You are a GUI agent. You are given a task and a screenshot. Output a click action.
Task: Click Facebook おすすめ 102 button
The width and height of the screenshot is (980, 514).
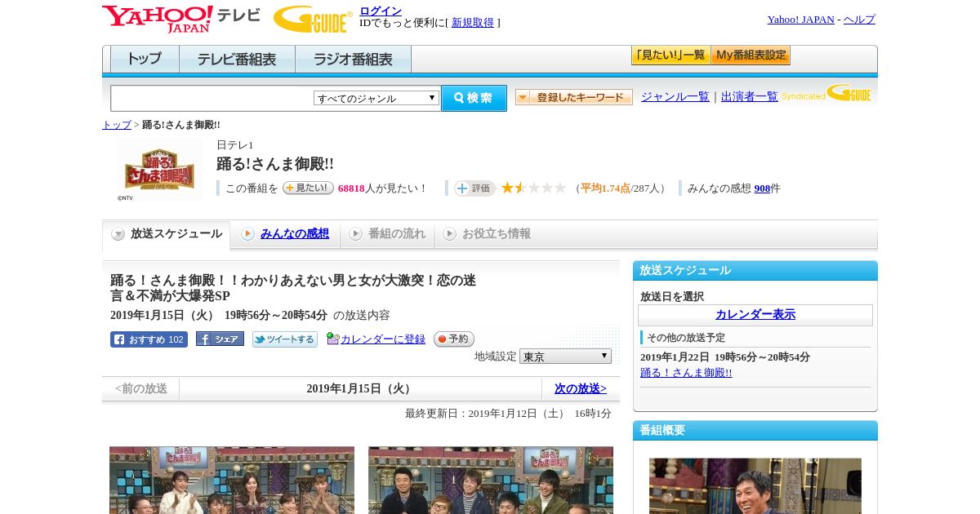[149, 339]
